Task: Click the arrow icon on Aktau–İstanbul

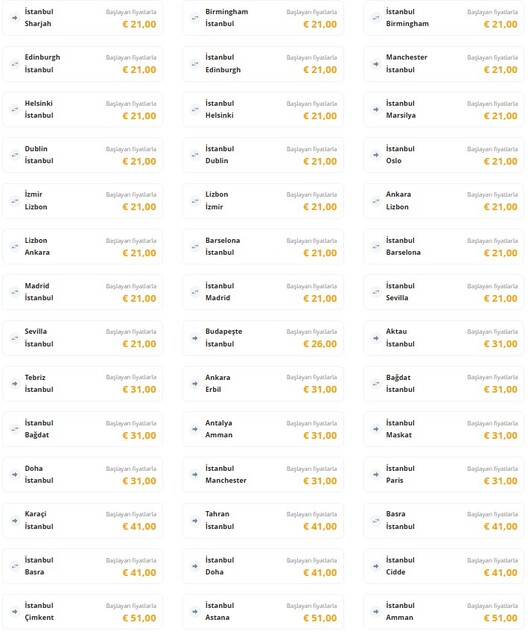Action: [x=376, y=338]
